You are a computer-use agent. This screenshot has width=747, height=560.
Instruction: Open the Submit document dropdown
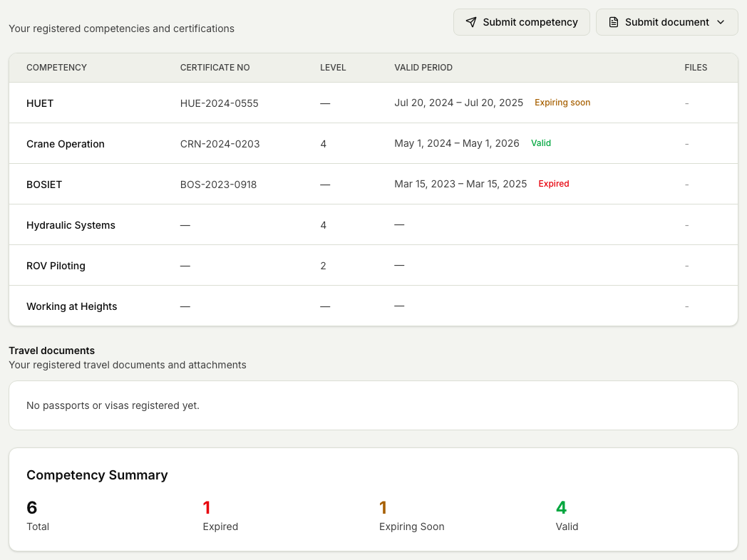click(666, 22)
